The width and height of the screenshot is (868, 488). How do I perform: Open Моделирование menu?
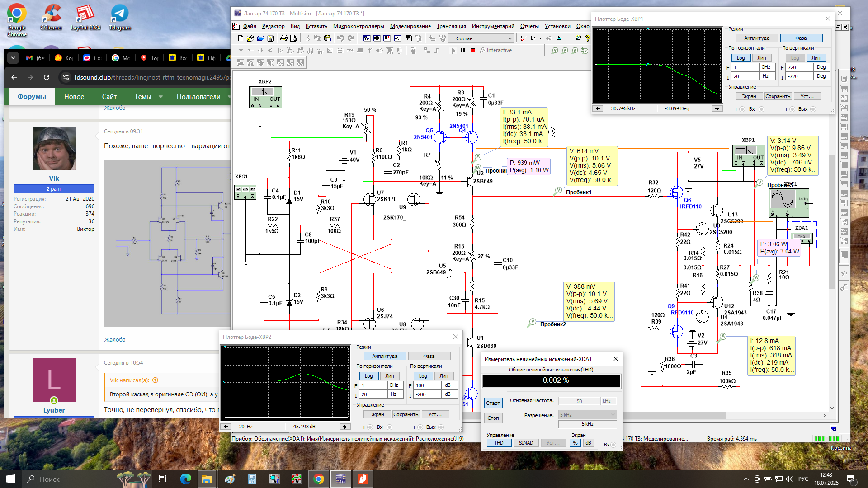(410, 26)
